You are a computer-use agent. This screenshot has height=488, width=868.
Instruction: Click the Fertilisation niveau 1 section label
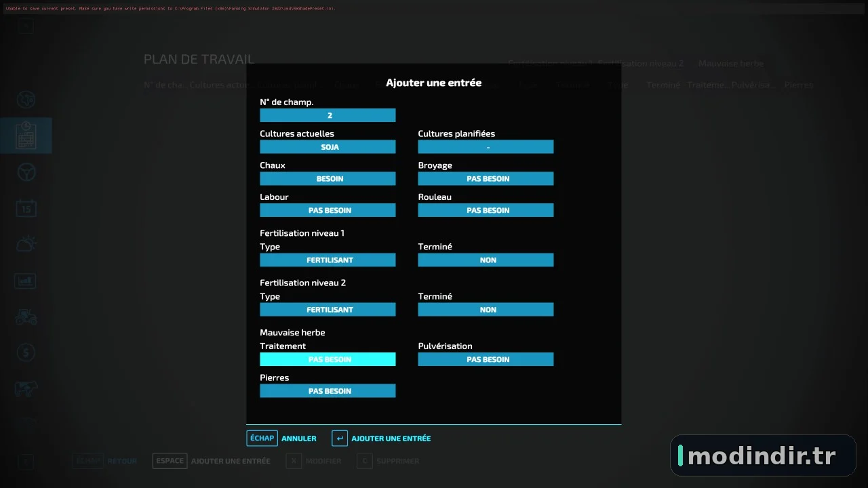tap(302, 233)
